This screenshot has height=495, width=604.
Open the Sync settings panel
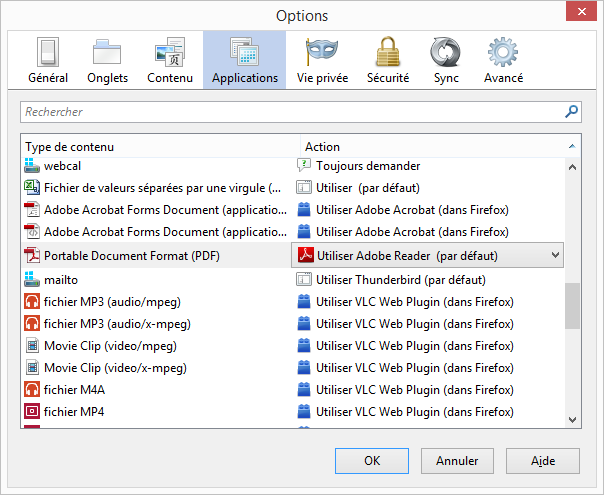click(x=446, y=61)
